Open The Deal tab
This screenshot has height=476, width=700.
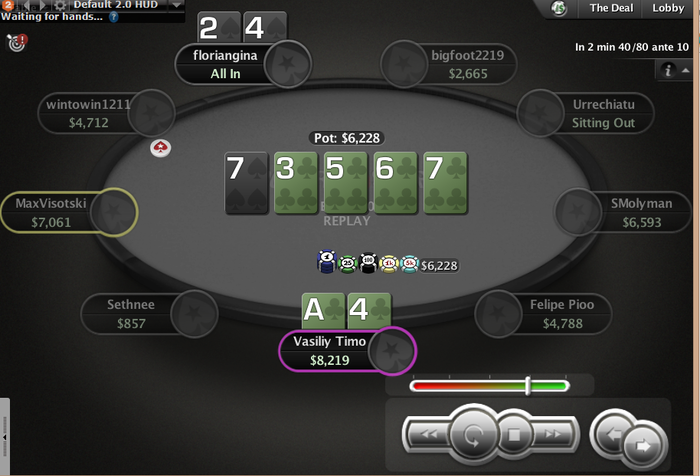click(x=611, y=8)
